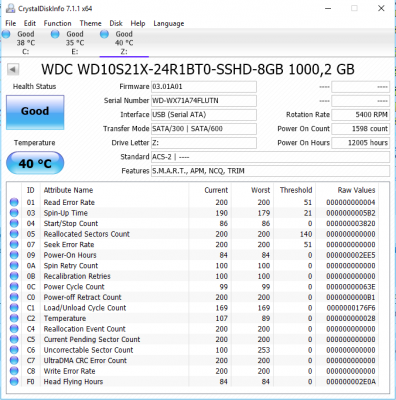Click the Head Flying Hours status orb
The width and height of the screenshot is (396, 400).
[14, 382]
